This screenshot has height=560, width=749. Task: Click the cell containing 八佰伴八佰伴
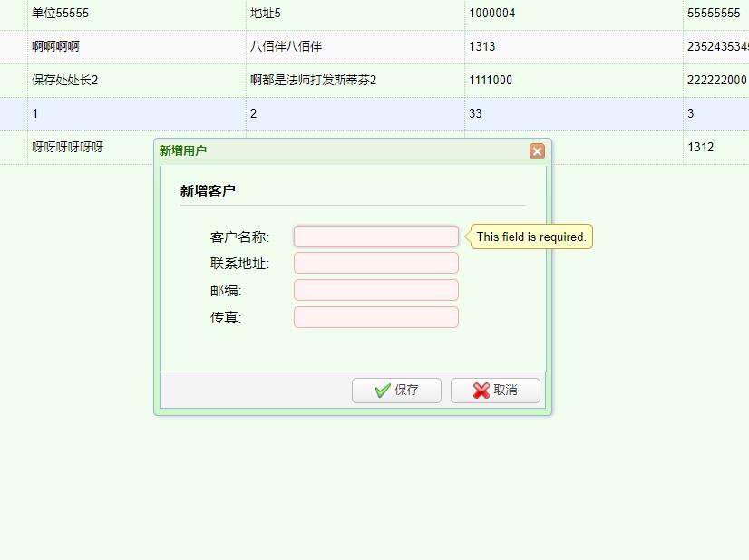pos(285,46)
